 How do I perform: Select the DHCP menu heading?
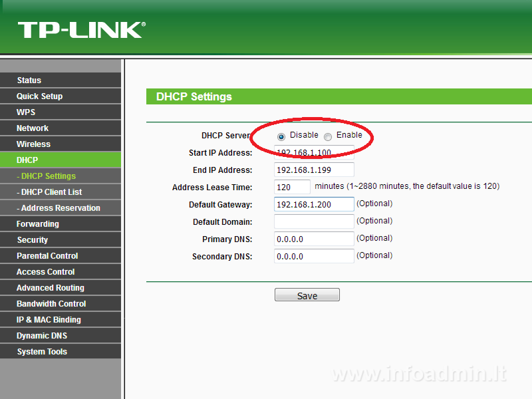[x=61, y=160]
